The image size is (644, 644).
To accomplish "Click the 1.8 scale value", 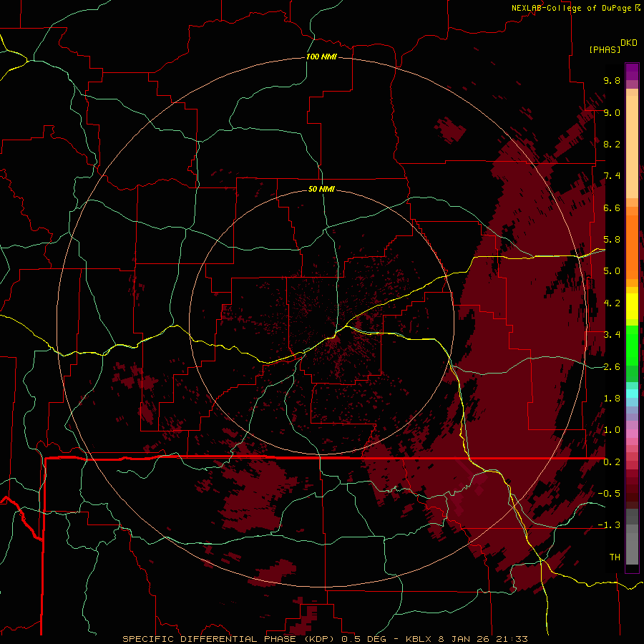I will (x=612, y=399).
